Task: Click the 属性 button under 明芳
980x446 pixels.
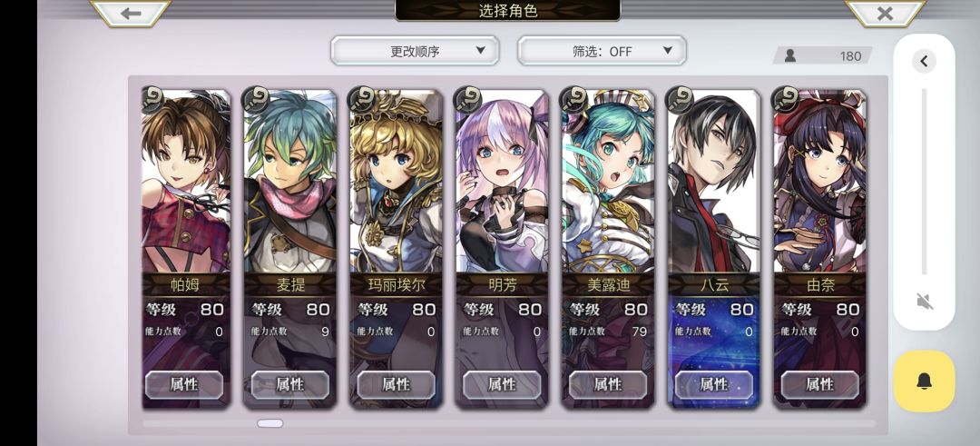Action: [x=502, y=385]
